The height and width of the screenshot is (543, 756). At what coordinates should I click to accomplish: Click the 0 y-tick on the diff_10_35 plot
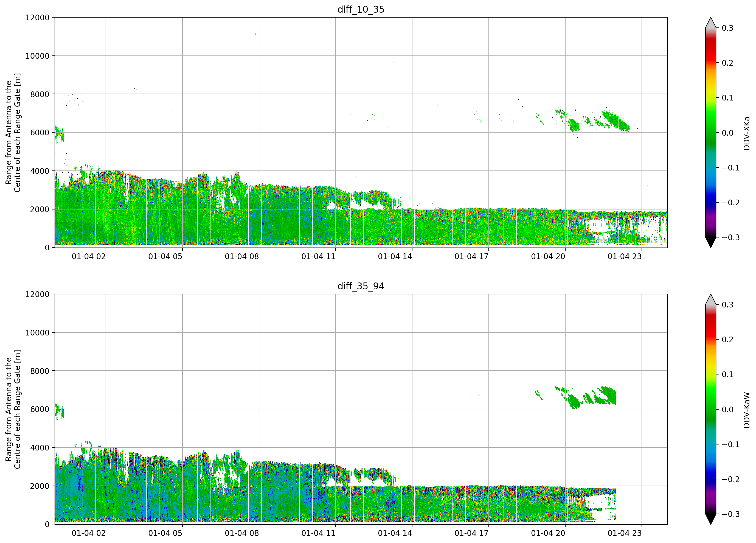(47, 248)
